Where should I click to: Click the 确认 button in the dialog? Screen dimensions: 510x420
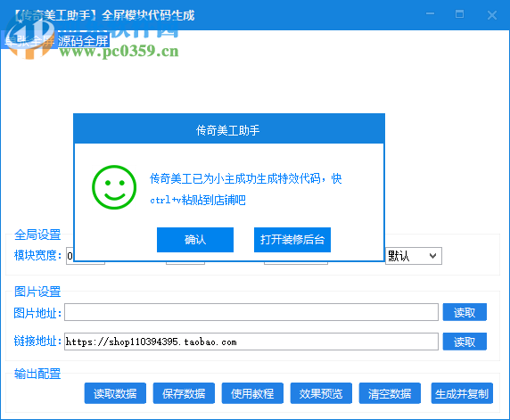195,240
